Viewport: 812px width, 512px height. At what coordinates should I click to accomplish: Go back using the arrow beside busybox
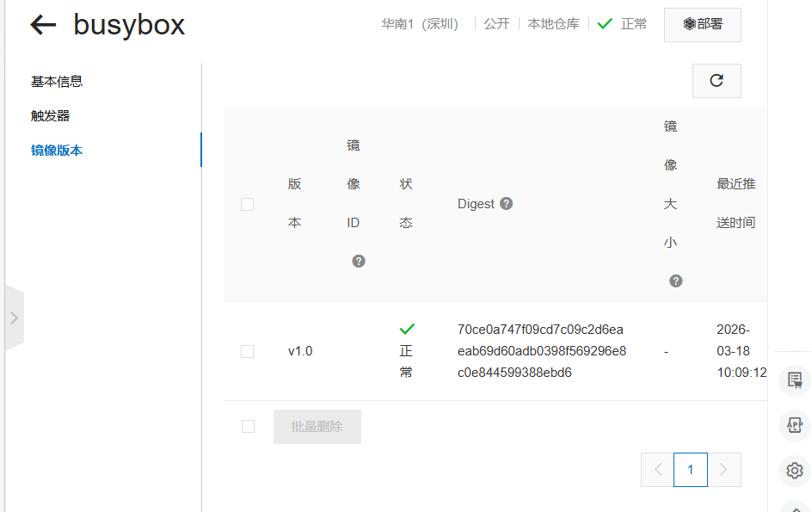(x=43, y=24)
